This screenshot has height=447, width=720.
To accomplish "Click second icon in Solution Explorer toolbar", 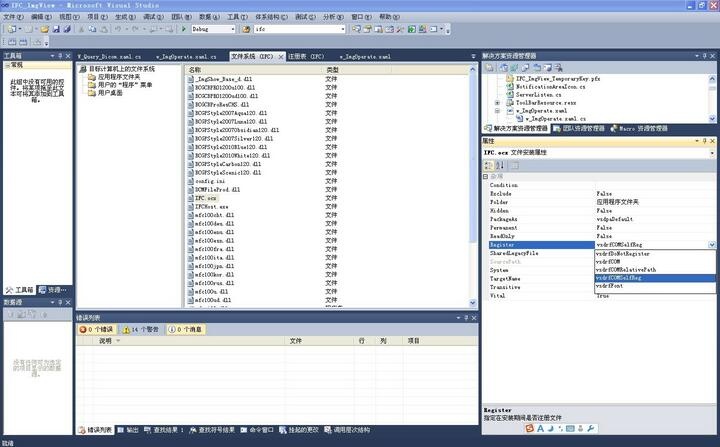I will pyautogui.click(x=504, y=68).
